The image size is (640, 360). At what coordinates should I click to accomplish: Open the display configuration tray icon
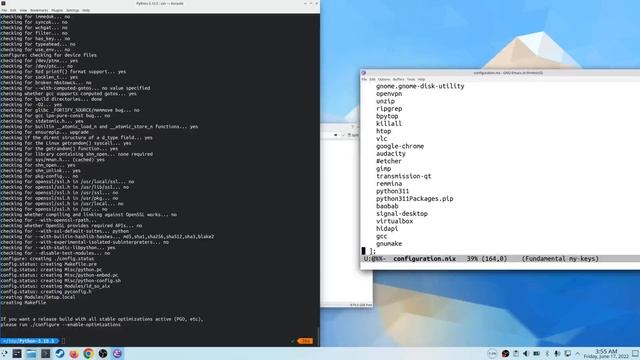click(568, 353)
